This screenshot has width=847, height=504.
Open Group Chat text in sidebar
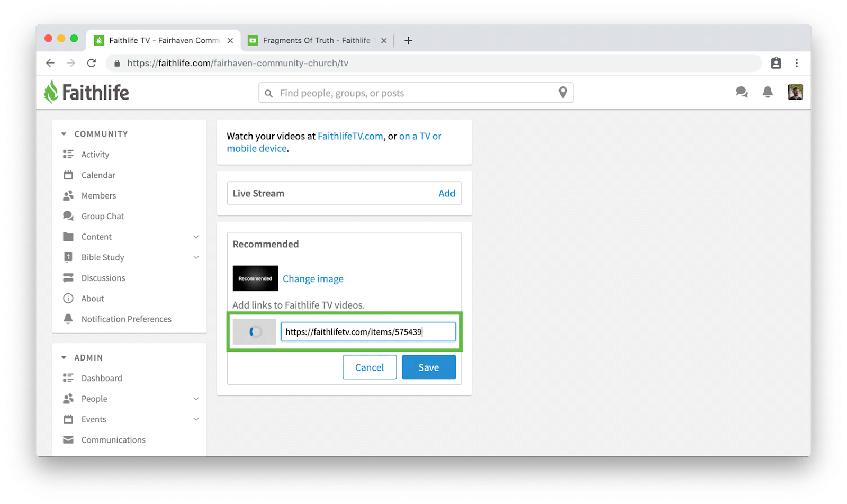(103, 216)
